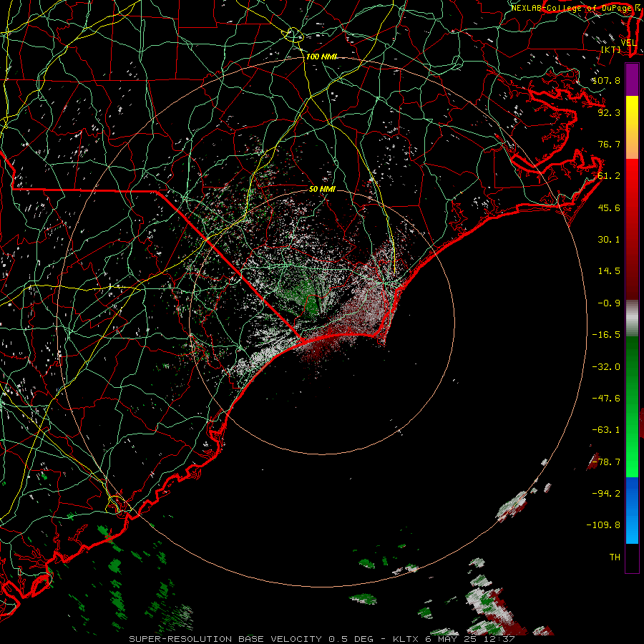Select the -0.9 velocity scale value
This screenshot has height=644, width=644.
(609, 303)
